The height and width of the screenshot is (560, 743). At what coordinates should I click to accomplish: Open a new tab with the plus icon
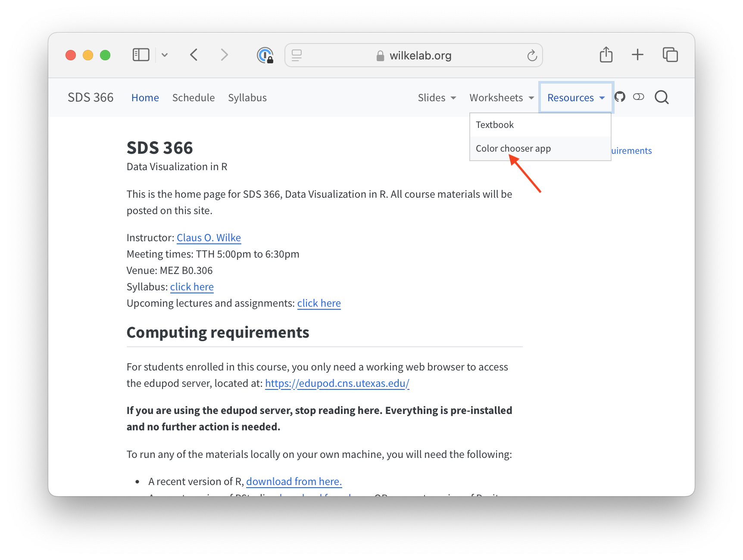(x=637, y=55)
